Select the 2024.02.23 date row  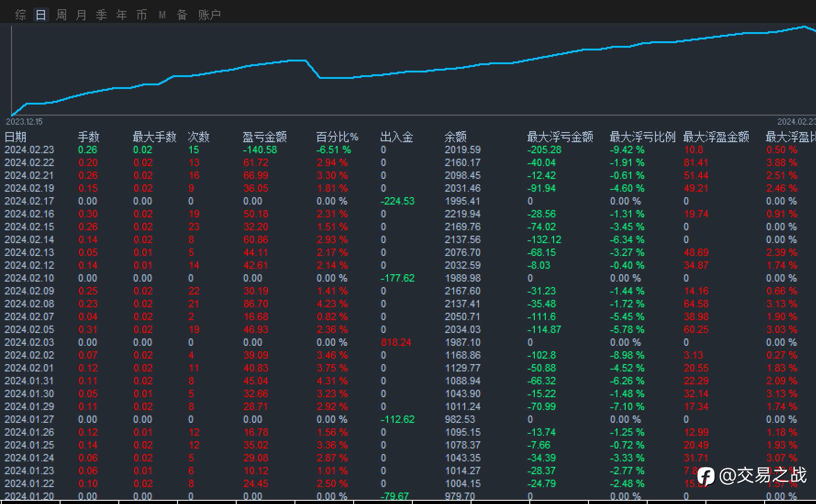click(408, 150)
